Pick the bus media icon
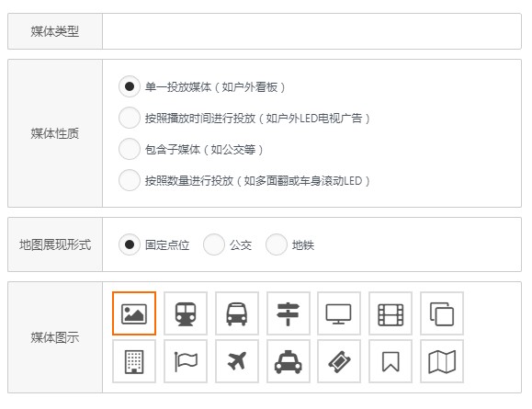The height and width of the screenshot is (409, 532). pos(237,313)
